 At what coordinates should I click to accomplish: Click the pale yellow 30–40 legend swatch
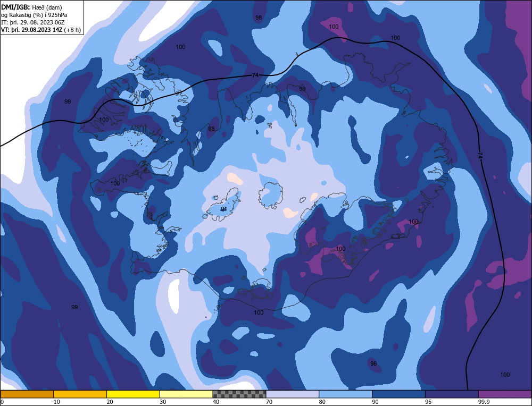186,394
